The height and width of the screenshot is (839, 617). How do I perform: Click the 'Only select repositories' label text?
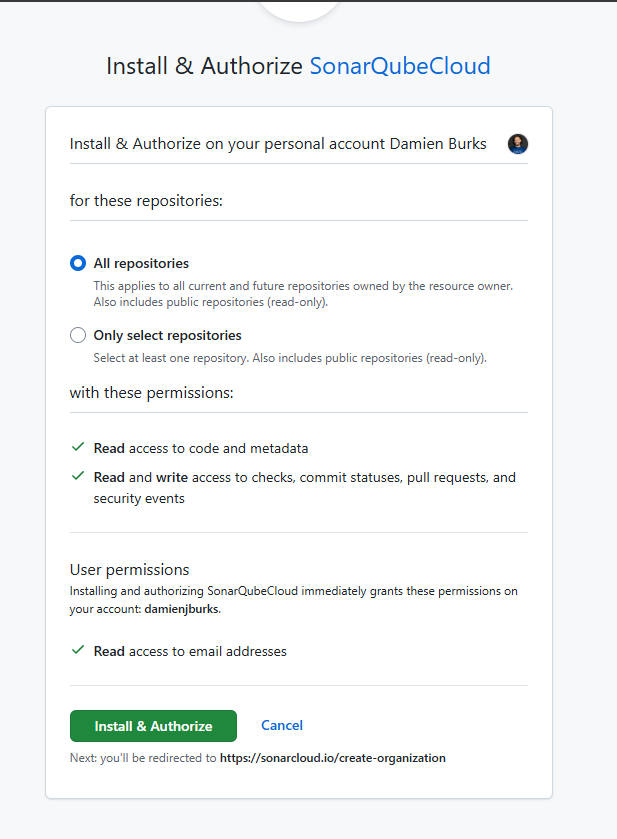click(167, 336)
